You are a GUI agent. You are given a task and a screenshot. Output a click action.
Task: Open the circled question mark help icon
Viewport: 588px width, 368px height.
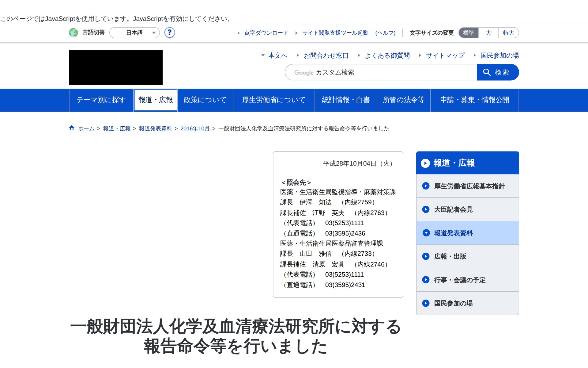point(170,33)
